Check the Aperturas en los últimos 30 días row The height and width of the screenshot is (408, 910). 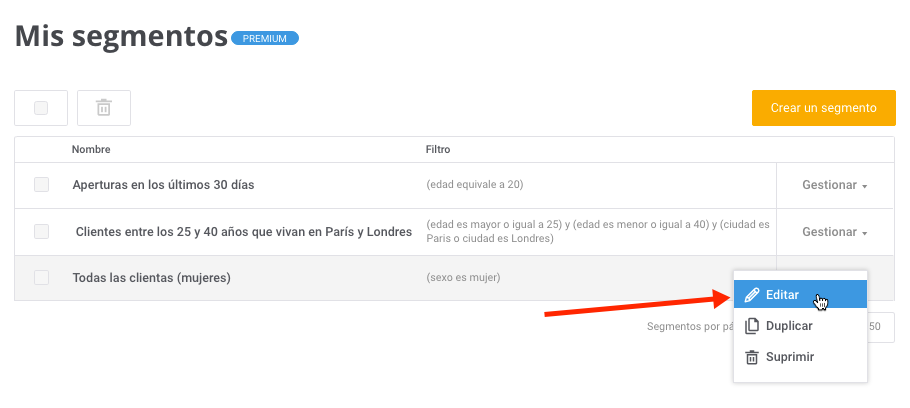41,185
